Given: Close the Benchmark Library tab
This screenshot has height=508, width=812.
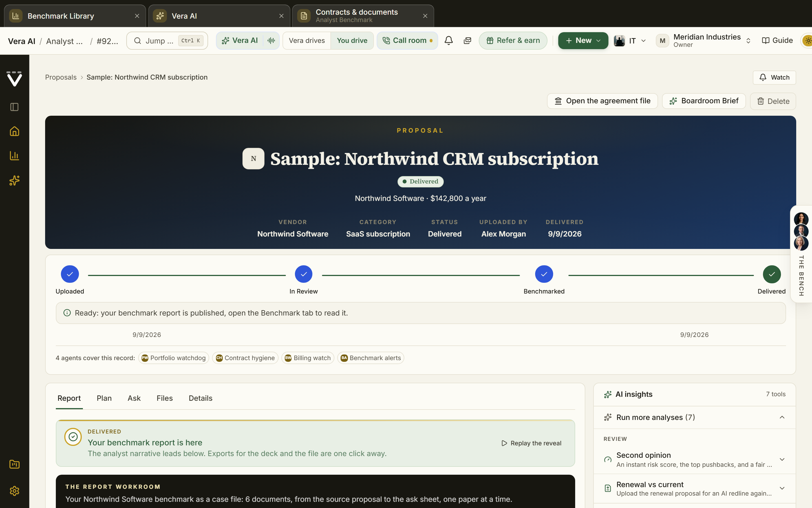Looking at the screenshot, I should pyautogui.click(x=137, y=16).
